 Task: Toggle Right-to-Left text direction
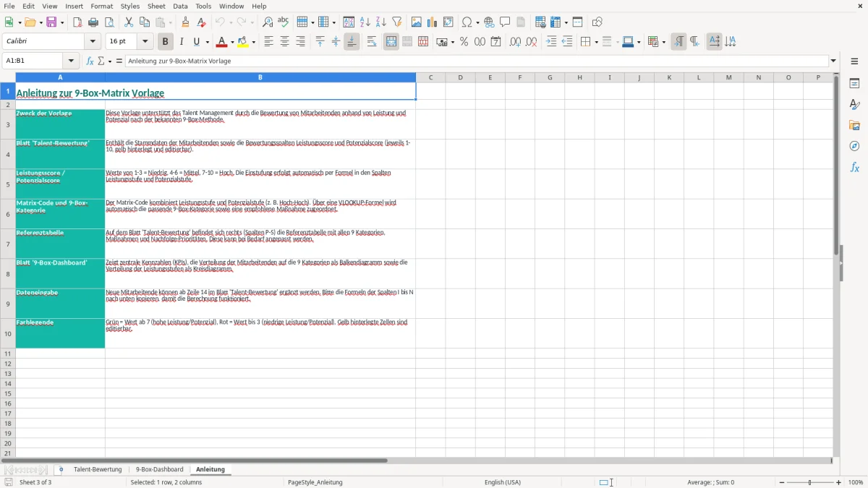pyautogui.click(x=694, y=42)
